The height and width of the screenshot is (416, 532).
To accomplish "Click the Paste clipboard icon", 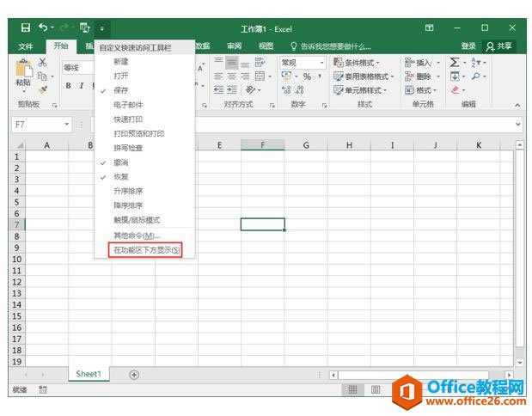I will point(23,68).
